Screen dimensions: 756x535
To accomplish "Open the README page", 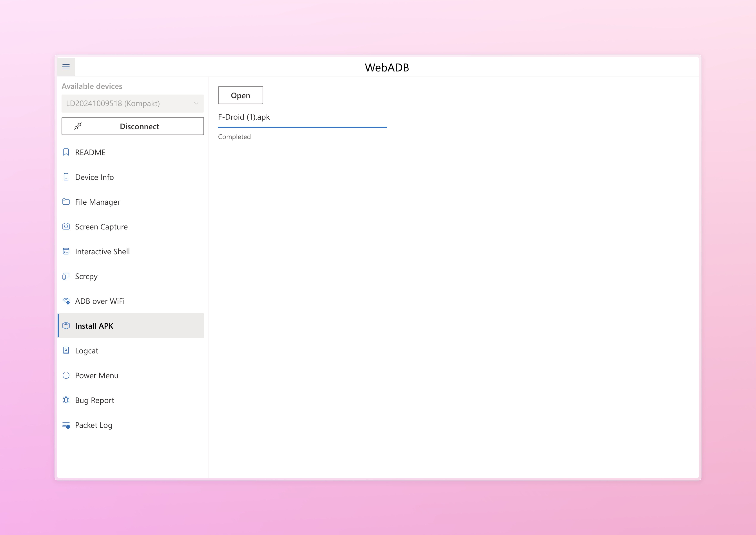I will pyautogui.click(x=131, y=152).
